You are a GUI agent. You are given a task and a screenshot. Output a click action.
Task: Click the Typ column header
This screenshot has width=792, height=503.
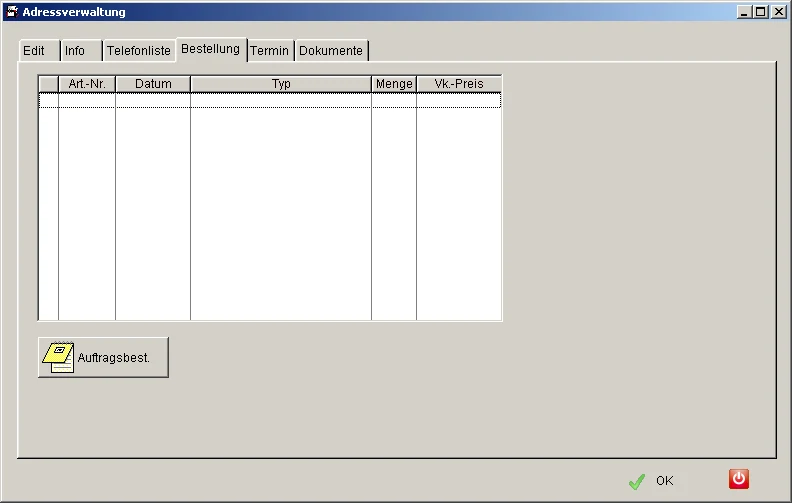coord(281,84)
